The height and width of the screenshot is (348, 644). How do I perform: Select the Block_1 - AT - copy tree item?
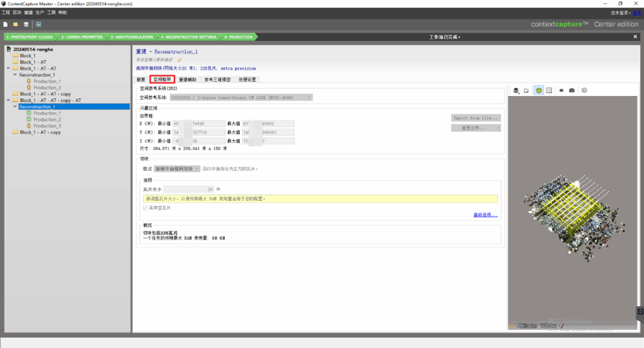41,132
